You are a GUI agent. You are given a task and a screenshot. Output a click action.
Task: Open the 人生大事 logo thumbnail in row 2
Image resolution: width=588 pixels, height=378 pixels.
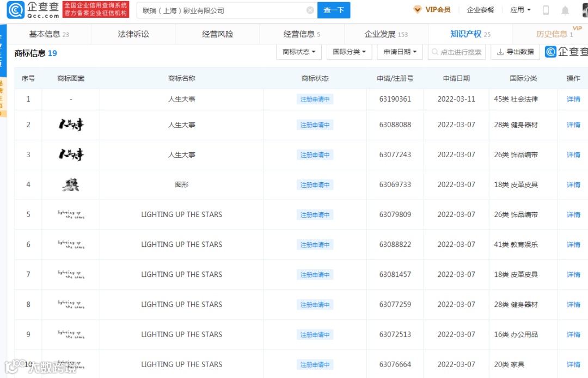(x=71, y=125)
